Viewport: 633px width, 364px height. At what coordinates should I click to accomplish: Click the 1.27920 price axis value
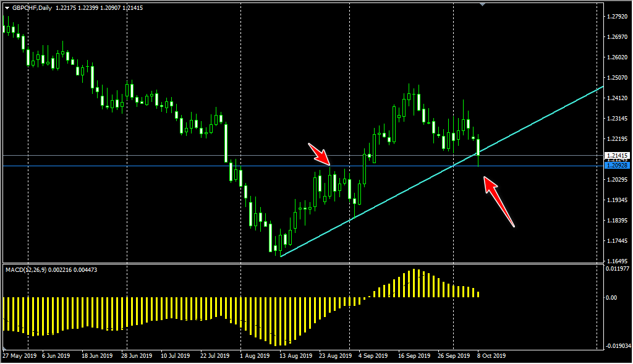(x=618, y=17)
